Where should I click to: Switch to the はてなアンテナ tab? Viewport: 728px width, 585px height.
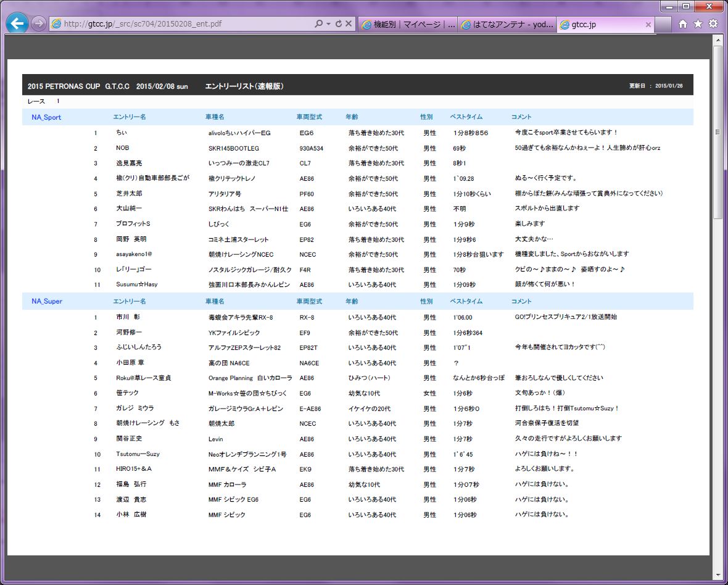[508, 25]
